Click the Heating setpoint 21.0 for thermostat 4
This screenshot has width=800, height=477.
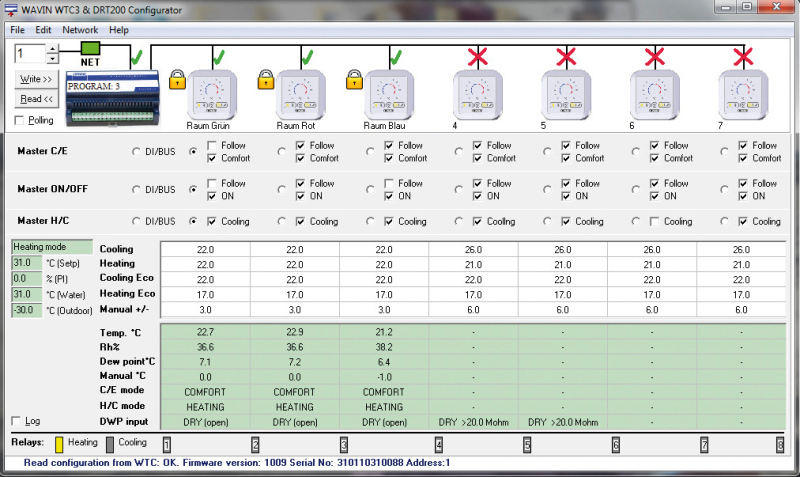pyautogui.click(x=473, y=265)
